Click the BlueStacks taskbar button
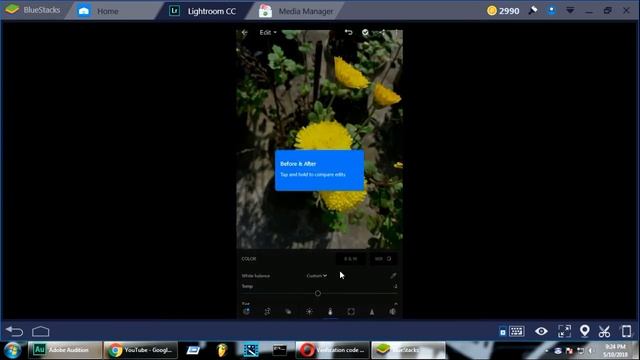Screen dimensions: 640x360 [x=408, y=350]
